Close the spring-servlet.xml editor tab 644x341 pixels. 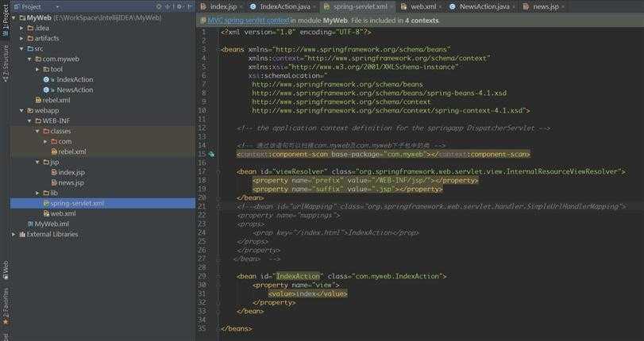391,7
